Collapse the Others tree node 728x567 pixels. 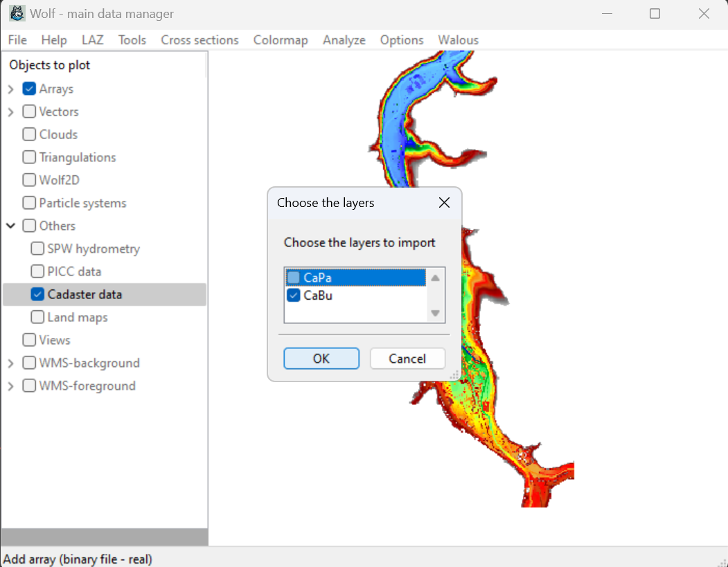10,226
